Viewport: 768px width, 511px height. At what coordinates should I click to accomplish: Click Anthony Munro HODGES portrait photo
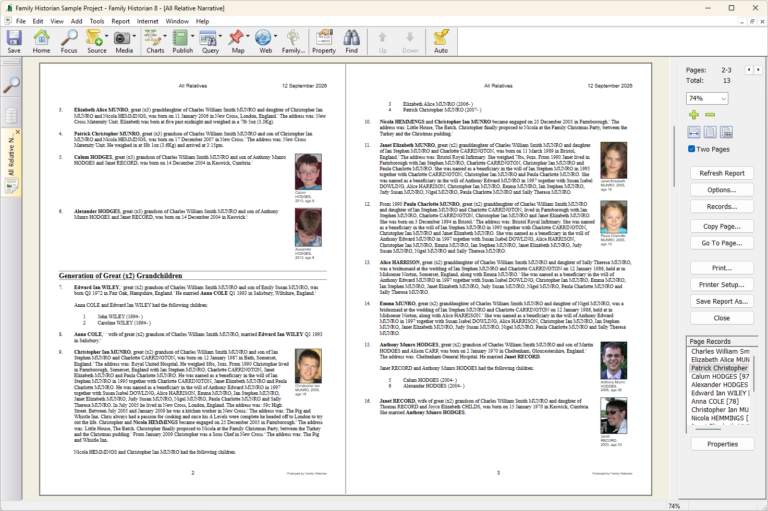click(613, 361)
